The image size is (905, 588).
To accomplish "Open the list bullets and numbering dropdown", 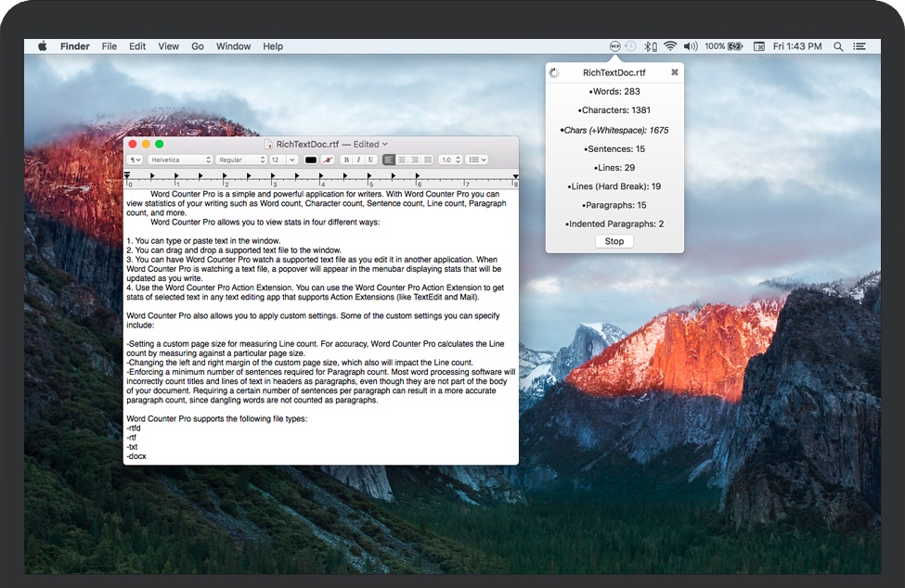I will [x=477, y=160].
